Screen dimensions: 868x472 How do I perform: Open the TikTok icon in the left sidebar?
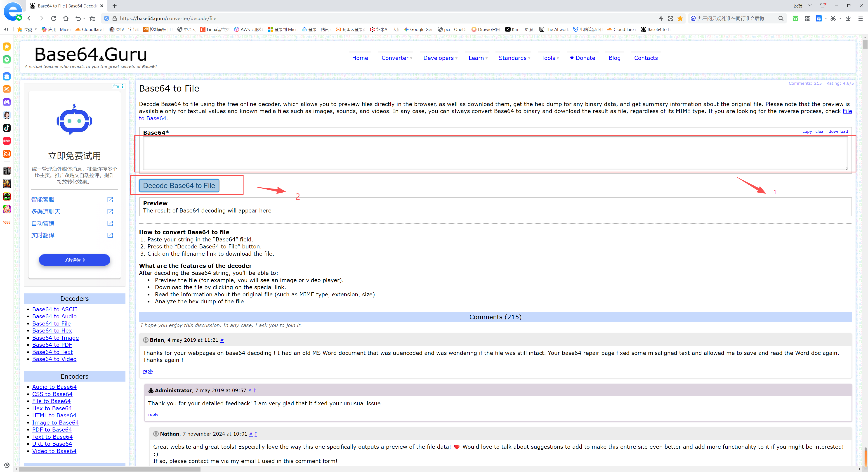pyautogui.click(x=7, y=128)
